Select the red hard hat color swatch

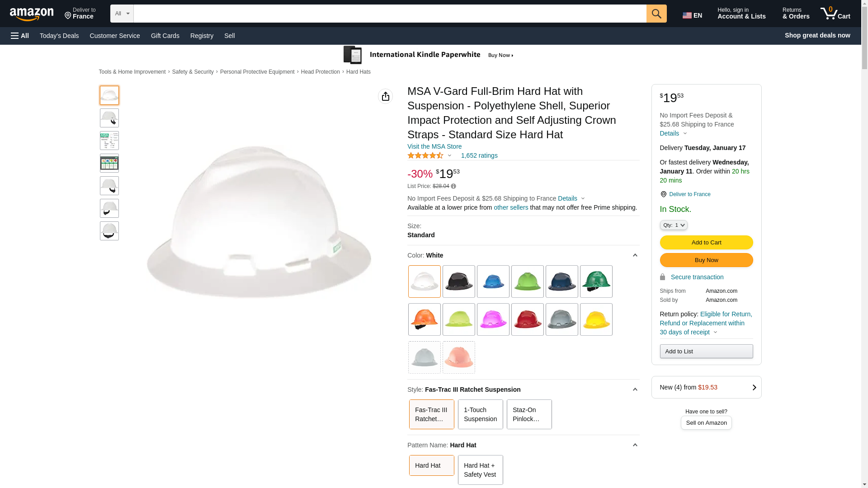click(527, 319)
